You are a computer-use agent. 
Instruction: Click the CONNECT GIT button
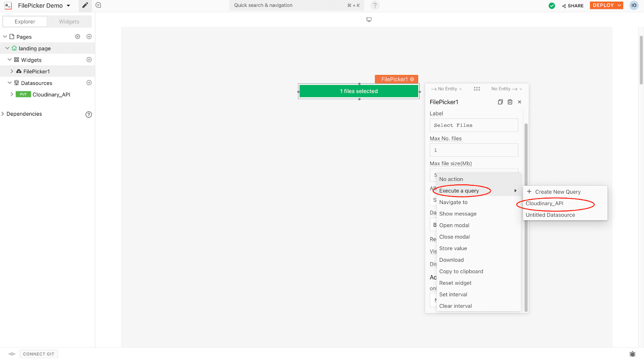39,354
